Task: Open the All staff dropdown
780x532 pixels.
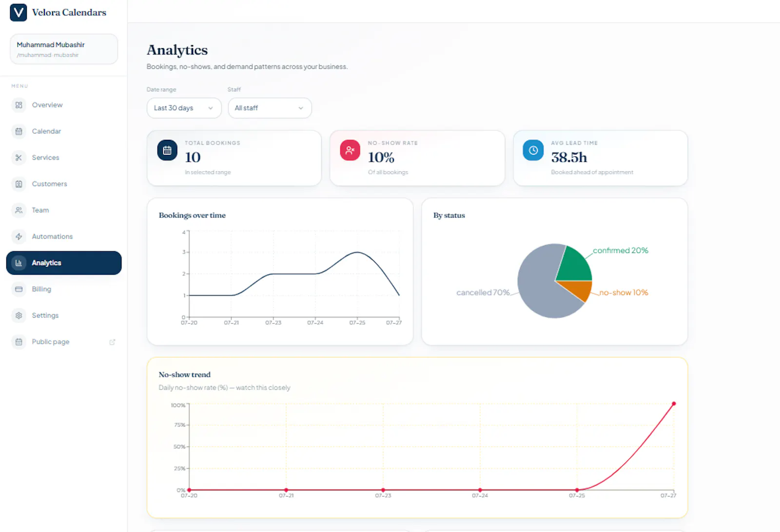Action: pyautogui.click(x=270, y=108)
